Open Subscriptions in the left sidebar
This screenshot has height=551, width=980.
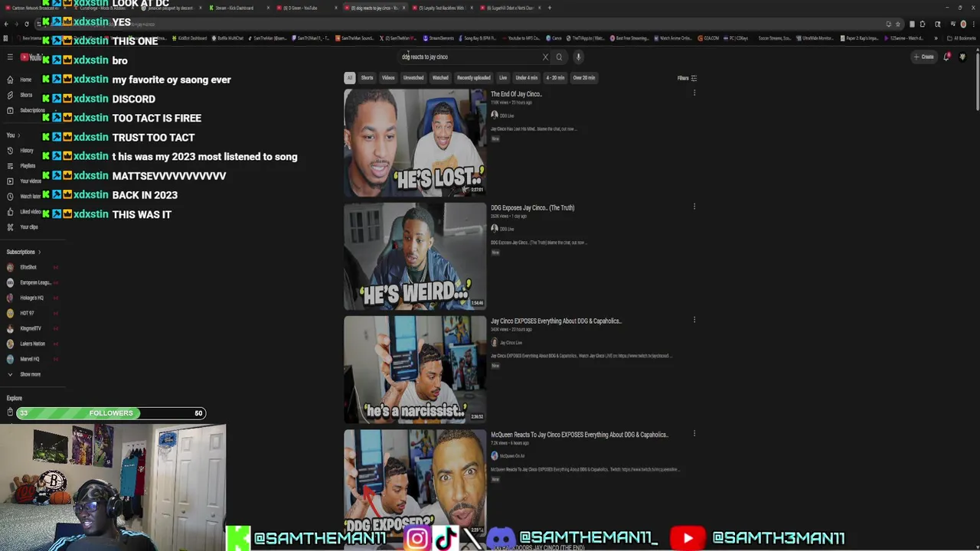[x=24, y=110]
